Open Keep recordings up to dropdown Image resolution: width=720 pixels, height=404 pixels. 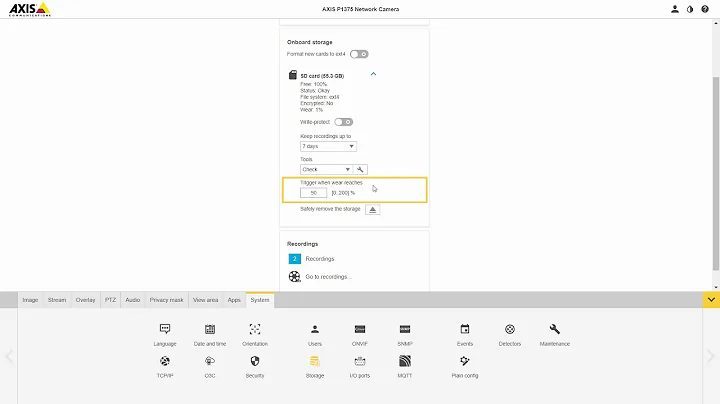pos(328,146)
